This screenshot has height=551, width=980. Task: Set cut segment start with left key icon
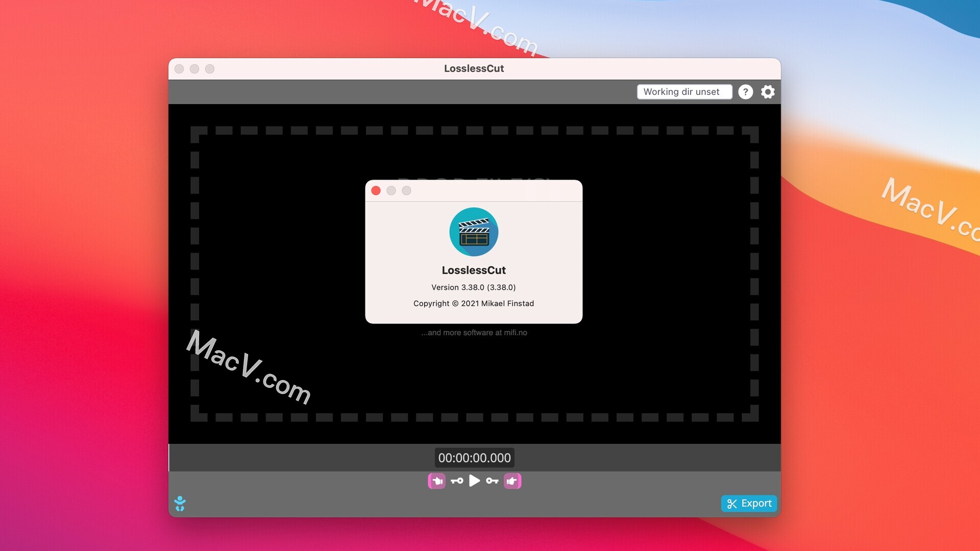point(456,480)
